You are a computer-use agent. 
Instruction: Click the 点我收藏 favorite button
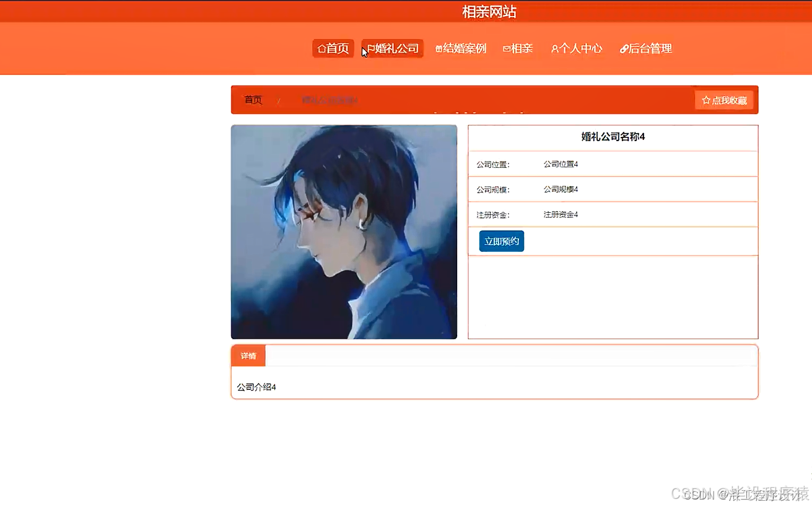click(724, 100)
